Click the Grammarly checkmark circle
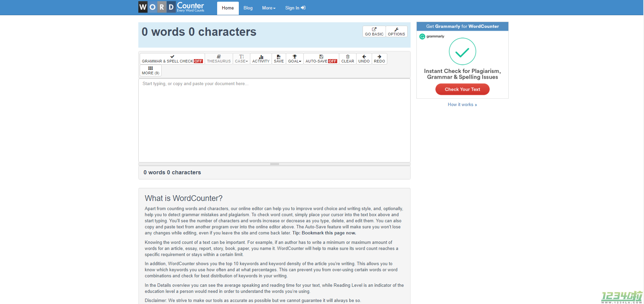644x304 pixels. [x=462, y=51]
